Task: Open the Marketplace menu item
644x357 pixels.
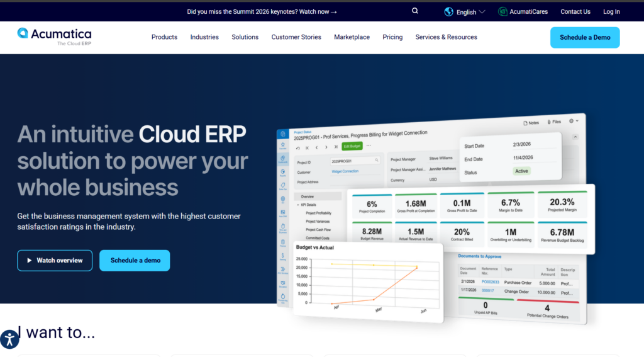Action: pyautogui.click(x=352, y=37)
